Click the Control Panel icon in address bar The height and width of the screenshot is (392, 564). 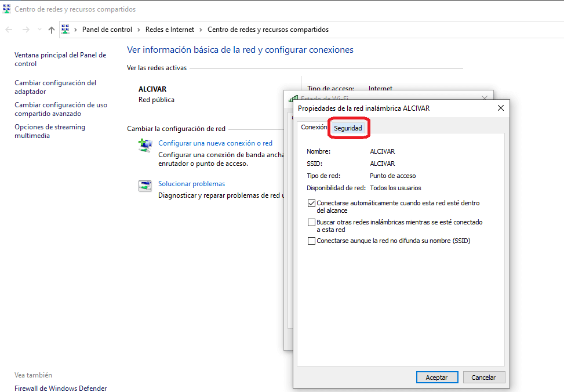(x=66, y=30)
